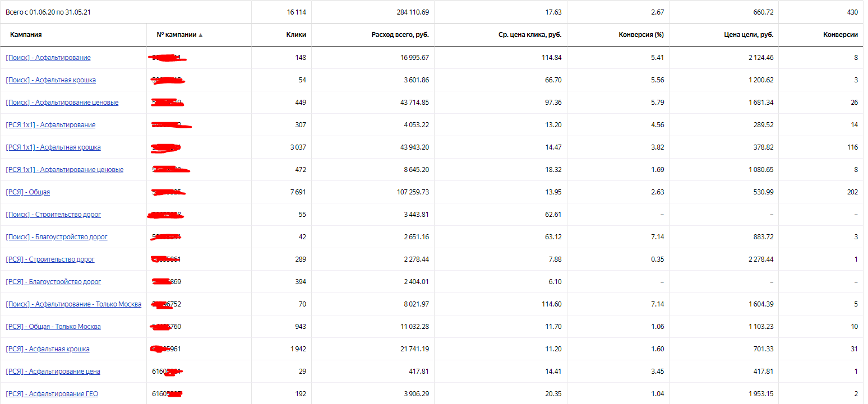The height and width of the screenshot is (404, 868).
Task: Open [РСЯ] - Строительство дорог campaign
Action: pyautogui.click(x=50, y=259)
